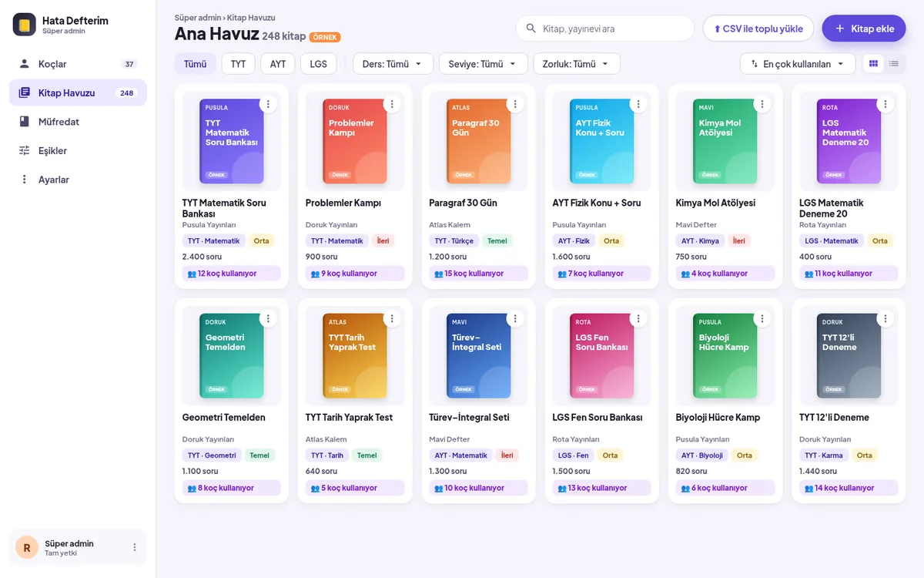Click 12 koç kullanıyor on TYT Matematik card
The width and height of the screenshot is (924, 578).
tap(232, 274)
